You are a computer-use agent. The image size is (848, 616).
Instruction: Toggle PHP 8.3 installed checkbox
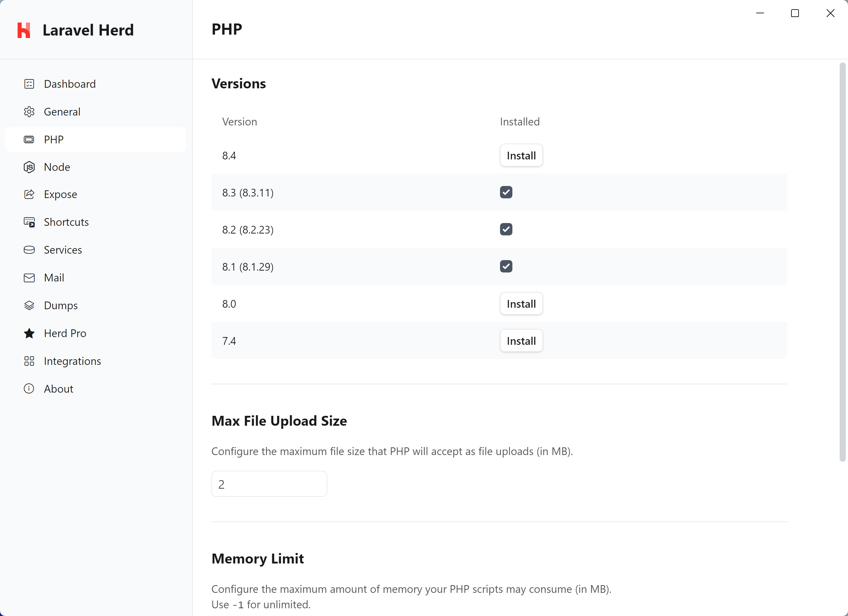point(506,192)
